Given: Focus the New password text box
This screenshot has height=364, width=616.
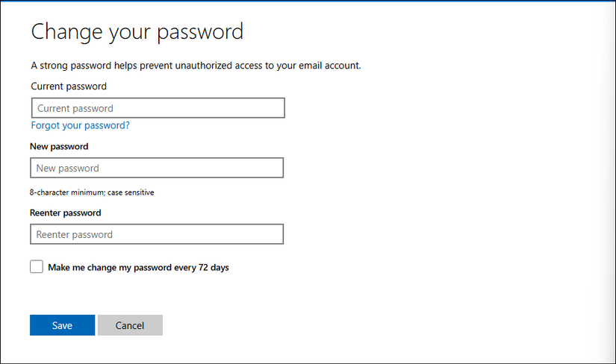Looking at the screenshot, I should [x=157, y=168].
